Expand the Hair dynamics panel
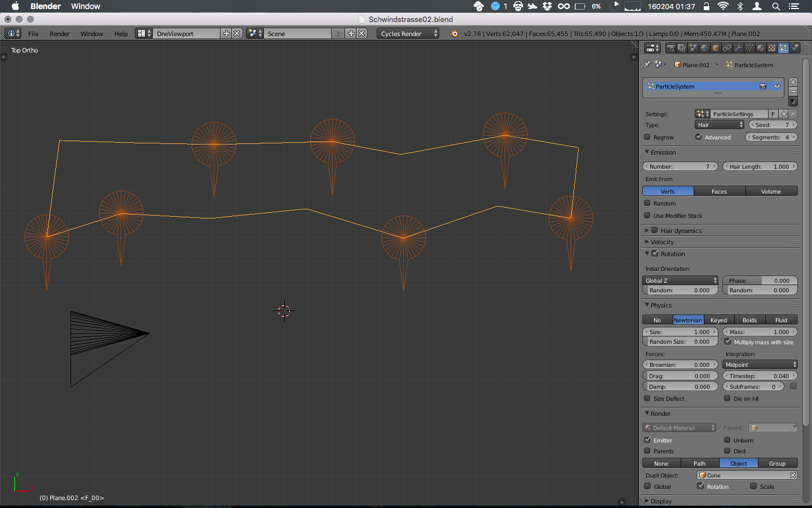Screen dimensions: 812x508 (x=647, y=230)
